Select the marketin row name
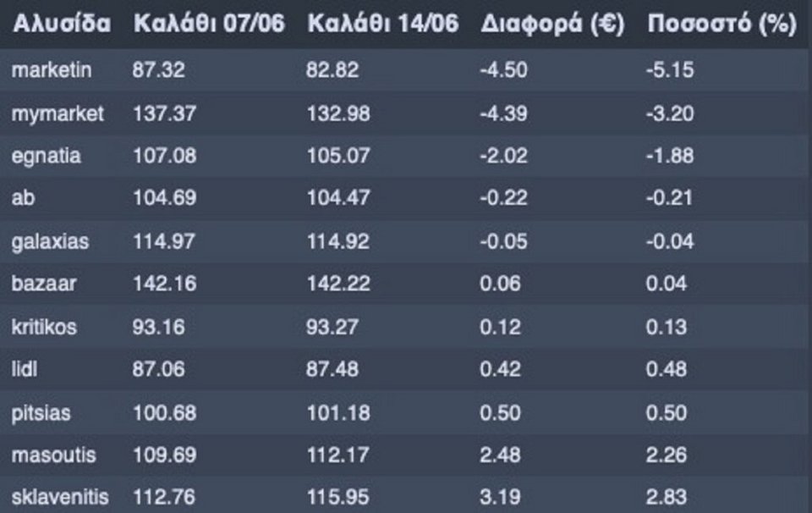Viewport: 812px width, 513px height. tap(52, 70)
